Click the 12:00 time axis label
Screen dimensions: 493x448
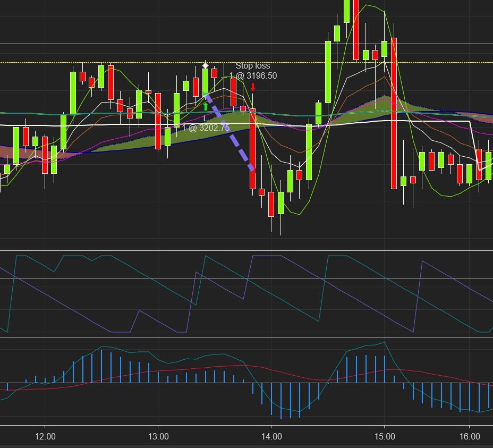tap(45, 436)
